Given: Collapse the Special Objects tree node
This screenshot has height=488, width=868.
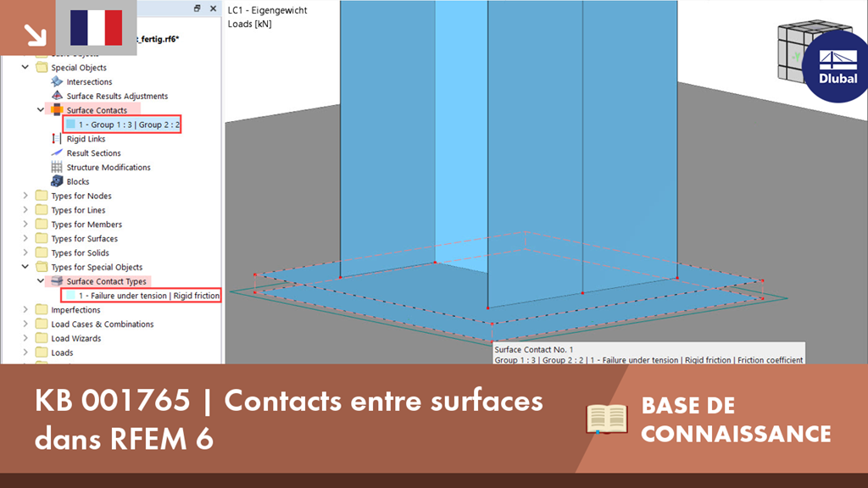Looking at the screenshot, I should [25, 67].
